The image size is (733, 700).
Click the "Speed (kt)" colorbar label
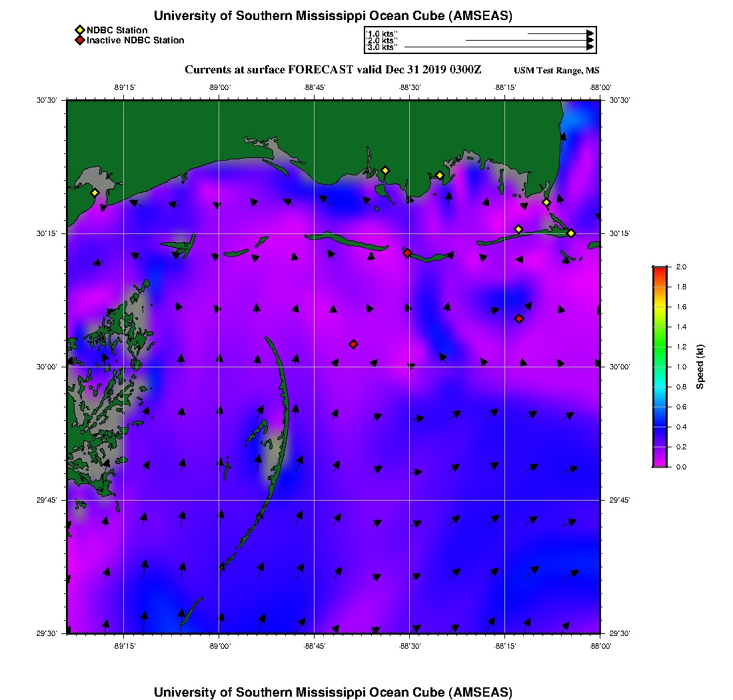click(x=700, y=367)
